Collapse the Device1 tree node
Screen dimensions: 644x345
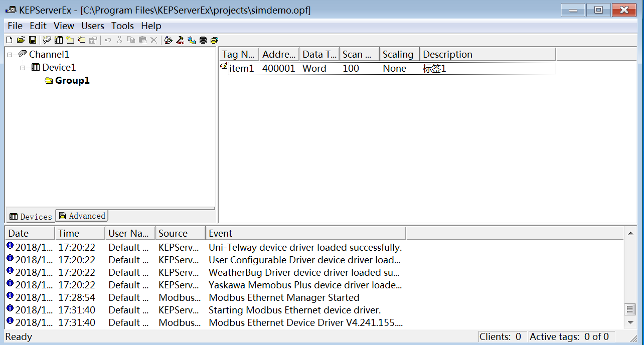(23, 68)
